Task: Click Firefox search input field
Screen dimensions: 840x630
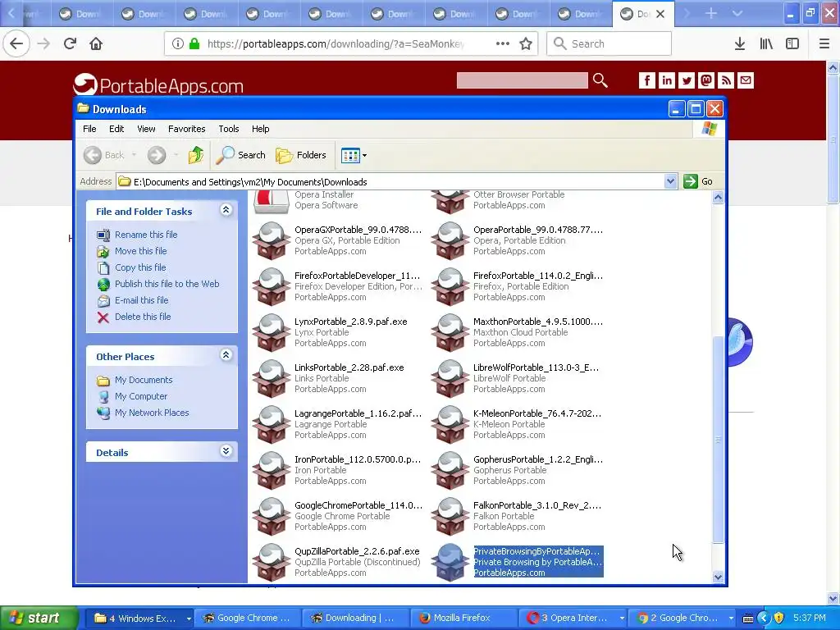Action: [609, 43]
